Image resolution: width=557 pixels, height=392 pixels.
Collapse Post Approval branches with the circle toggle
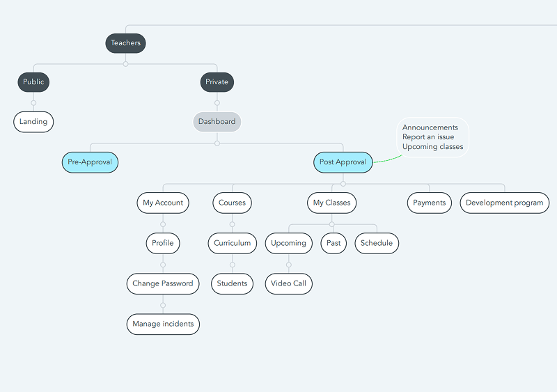click(343, 184)
